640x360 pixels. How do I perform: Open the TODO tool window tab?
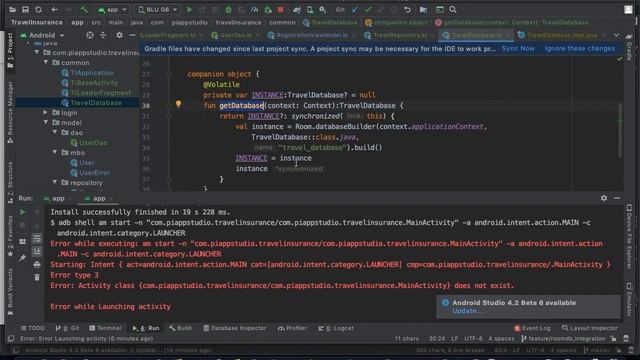click(x=33, y=328)
